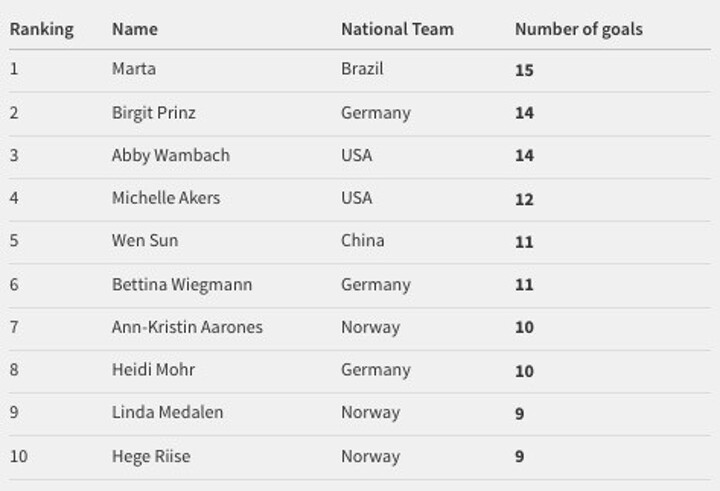Click the Name column header
This screenshot has height=491, width=720.
click(x=134, y=29)
